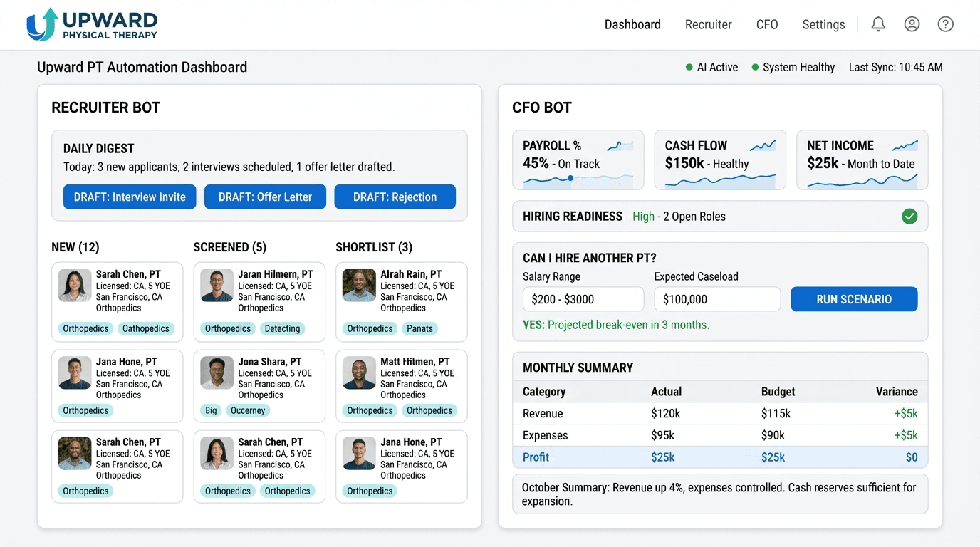The image size is (980, 547).
Task: Click Alrah Rain's profile photo
Action: (358, 284)
